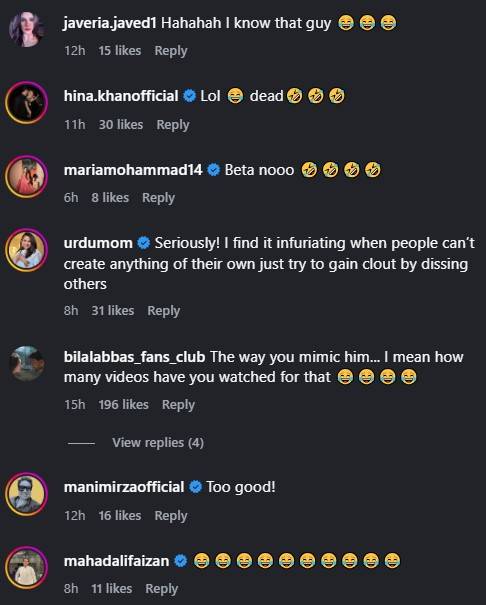The height and width of the screenshot is (605, 486).
Task: Reply to javeria.javed1's comment
Action: 171,51
